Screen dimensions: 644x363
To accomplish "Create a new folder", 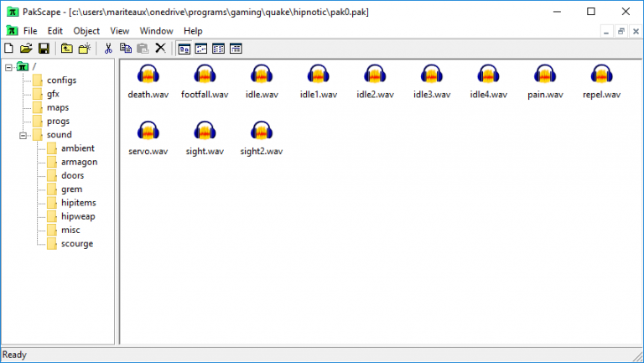I will [84, 49].
